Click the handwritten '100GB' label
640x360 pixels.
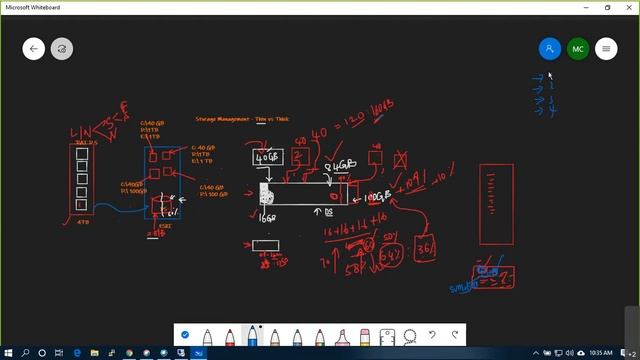(378, 197)
